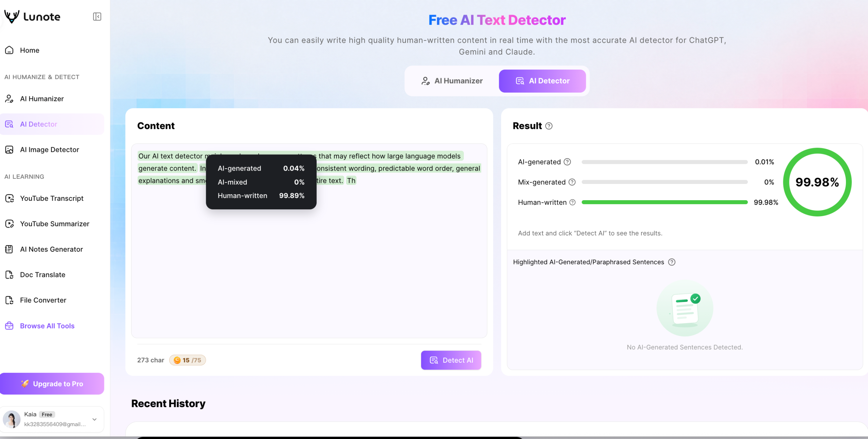Click the YouTube Transcript icon
Viewport: 868px width, 439px height.
pos(9,198)
